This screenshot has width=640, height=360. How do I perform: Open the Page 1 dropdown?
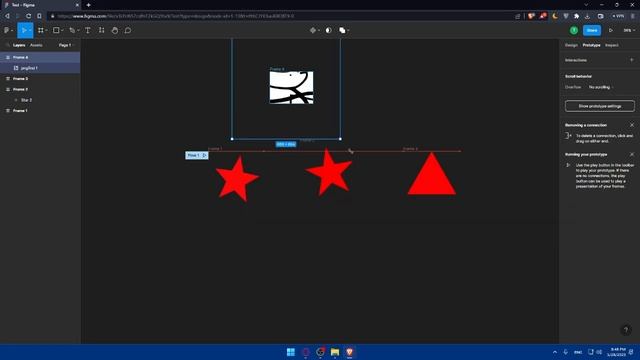click(66, 45)
